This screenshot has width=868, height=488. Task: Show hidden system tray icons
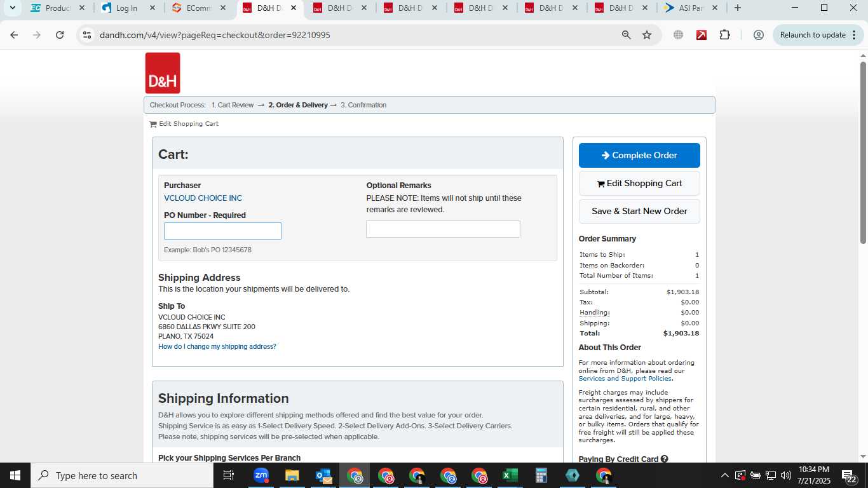pos(724,475)
